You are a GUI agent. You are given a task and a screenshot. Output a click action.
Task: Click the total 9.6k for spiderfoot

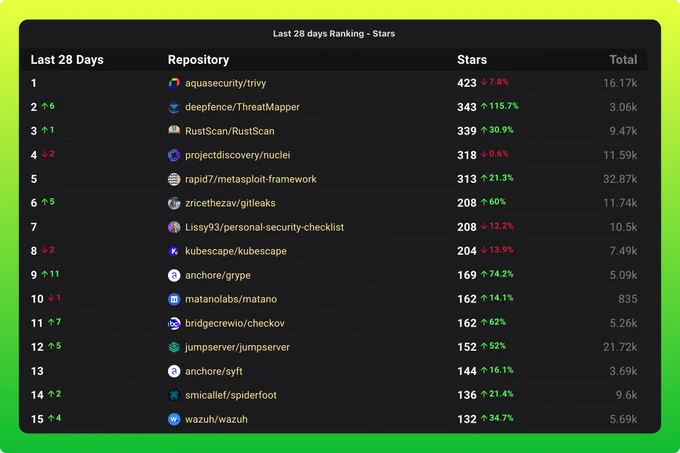pos(627,395)
